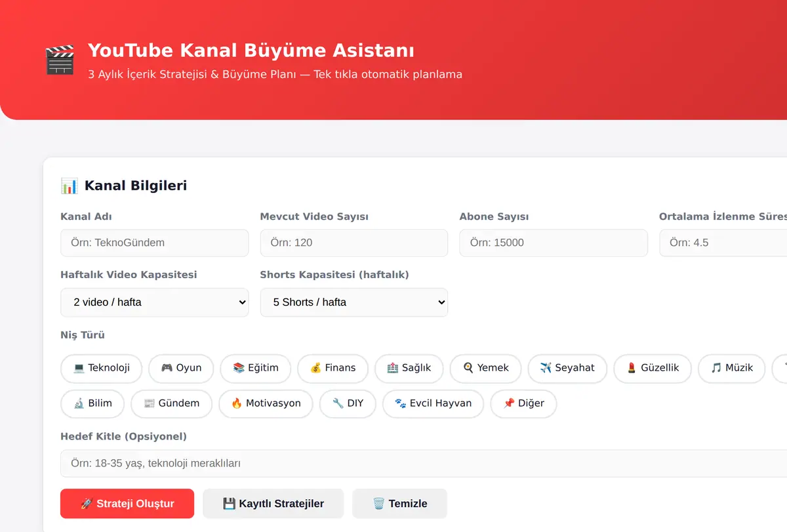This screenshot has height=532, width=787.
Task: Choose the Motivasyon niche chip
Action: point(266,403)
